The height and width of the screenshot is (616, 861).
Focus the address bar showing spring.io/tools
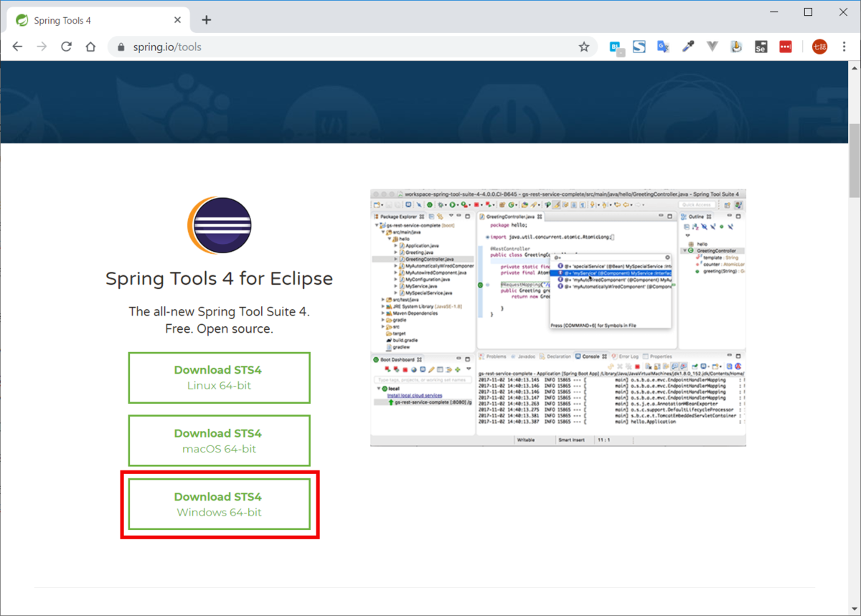pos(352,47)
